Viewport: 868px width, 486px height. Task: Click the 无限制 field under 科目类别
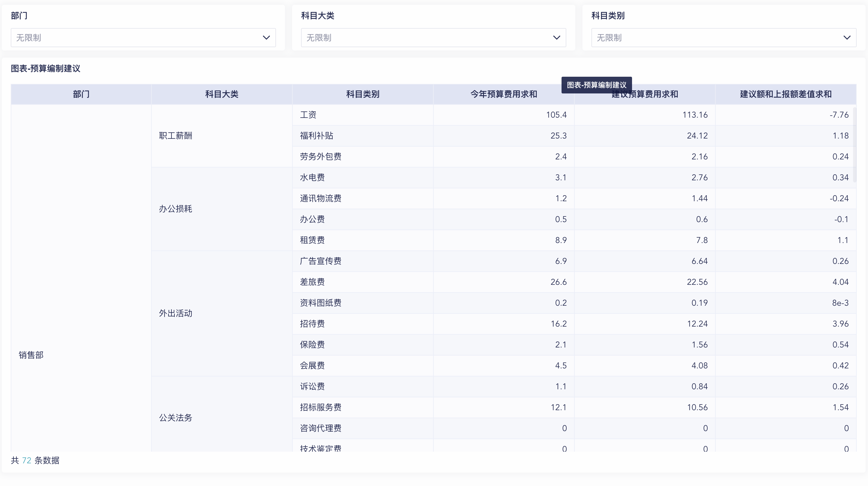[x=674, y=37]
